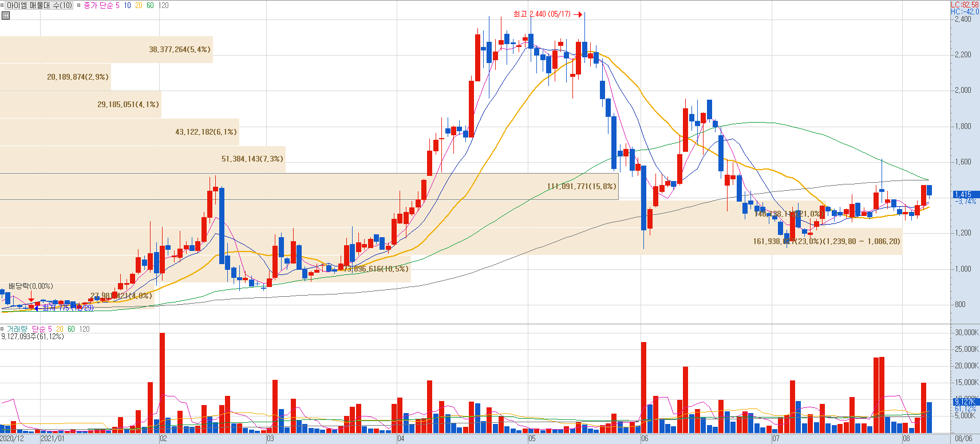The height and width of the screenshot is (444, 980).
Task: Click the 04 month axis label
Action: click(x=400, y=439)
